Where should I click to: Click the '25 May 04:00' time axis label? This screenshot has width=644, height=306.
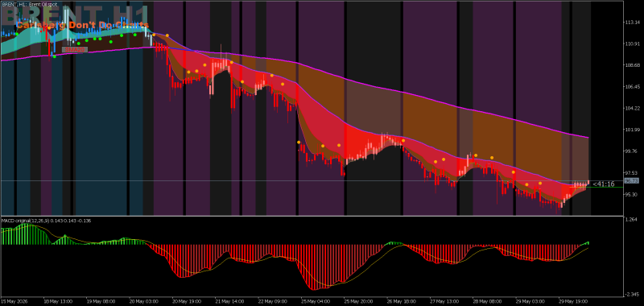click(x=315, y=300)
